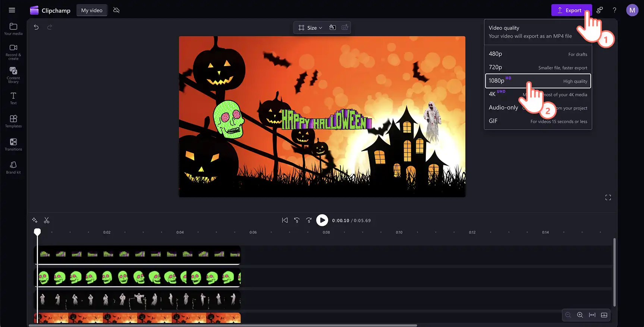
Task: Select the Happy Halloween text clip track
Action: click(138, 255)
